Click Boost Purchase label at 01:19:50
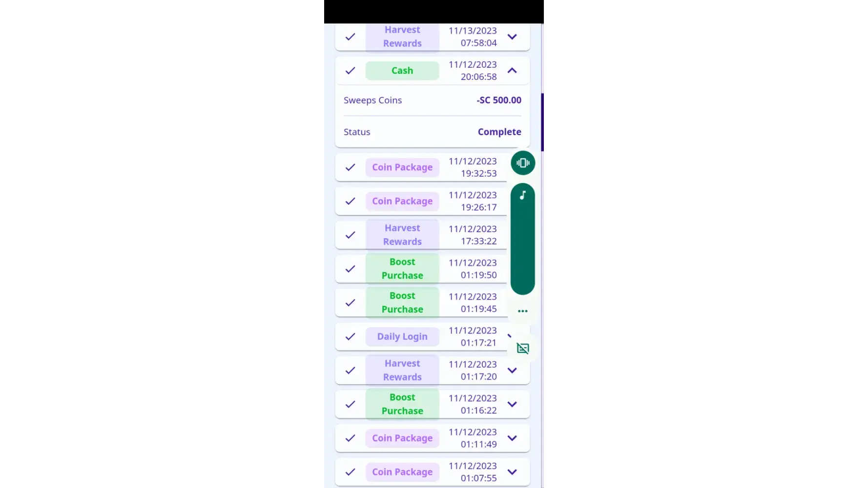 [x=402, y=269]
